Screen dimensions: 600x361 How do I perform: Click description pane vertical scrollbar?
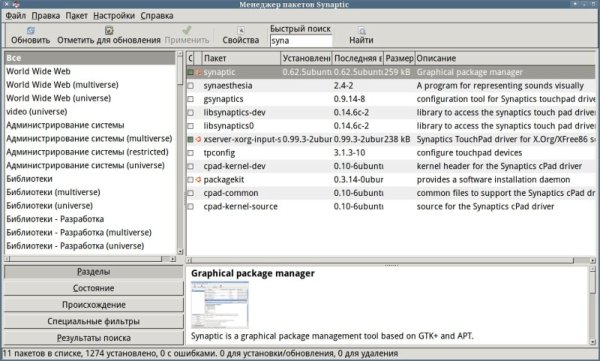click(592, 305)
